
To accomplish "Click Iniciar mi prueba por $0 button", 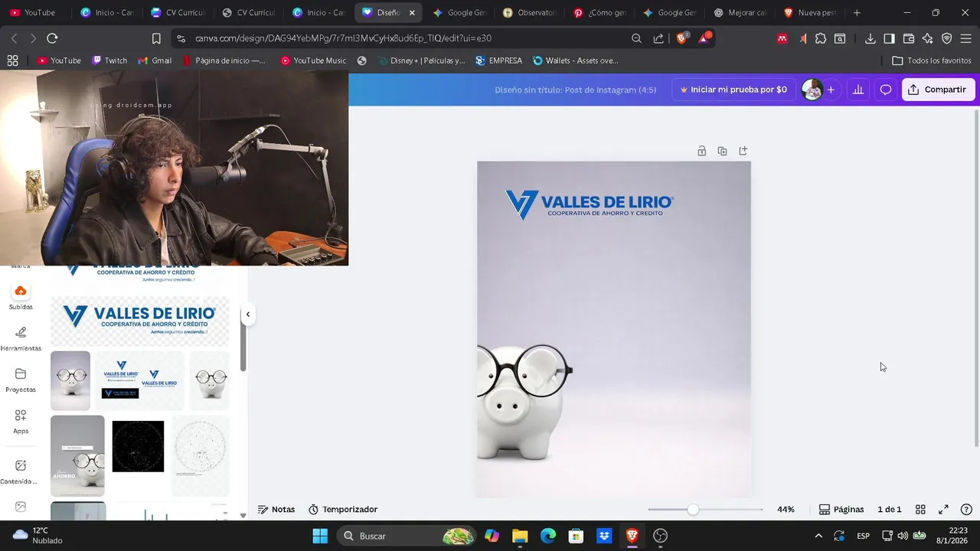I will 733,90.
